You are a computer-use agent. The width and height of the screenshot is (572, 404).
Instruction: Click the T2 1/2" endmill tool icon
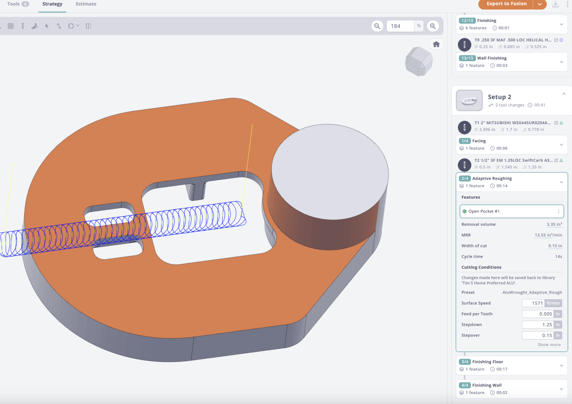[464, 165]
